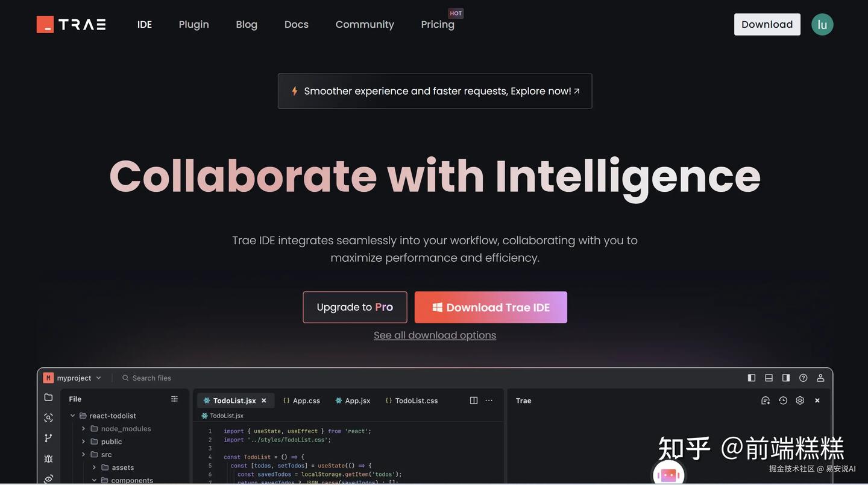Open the myproject dropdown

[x=72, y=378]
